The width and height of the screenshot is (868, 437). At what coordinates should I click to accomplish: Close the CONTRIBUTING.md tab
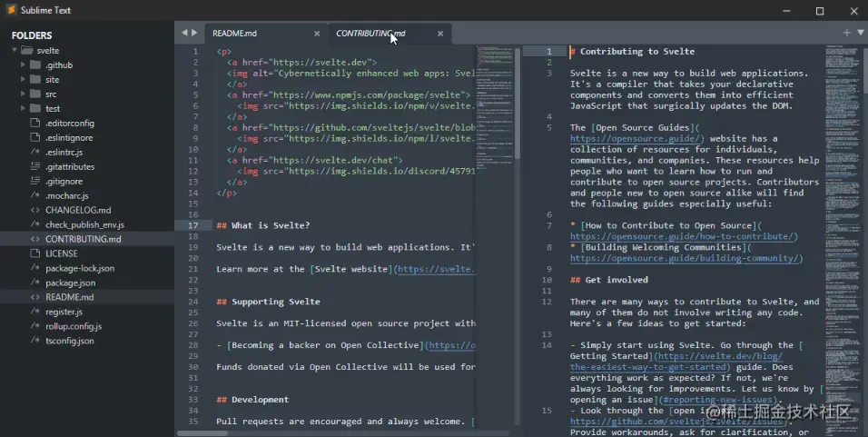[440, 34]
